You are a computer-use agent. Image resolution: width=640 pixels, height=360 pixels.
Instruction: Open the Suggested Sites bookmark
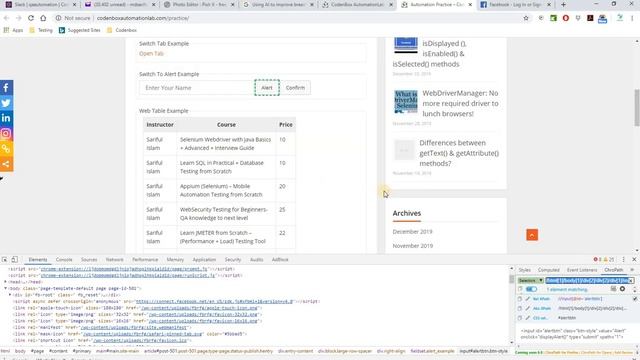pyautogui.click(x=80, y=30)
